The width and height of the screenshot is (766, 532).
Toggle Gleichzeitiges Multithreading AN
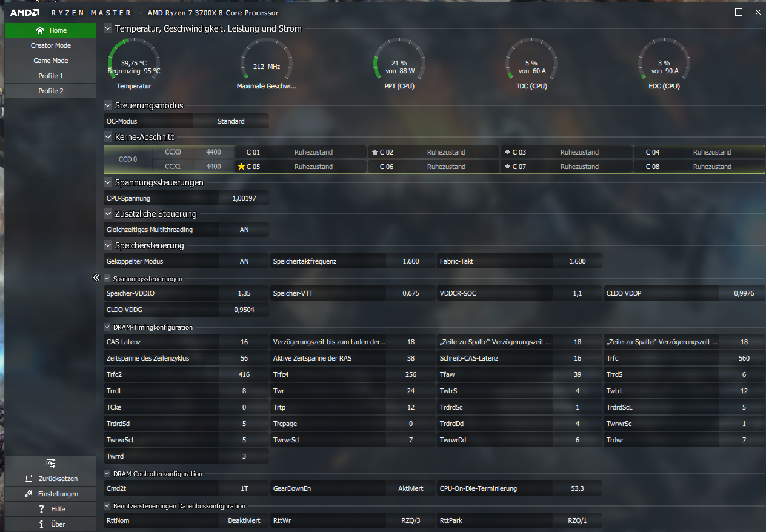point(244,230)
